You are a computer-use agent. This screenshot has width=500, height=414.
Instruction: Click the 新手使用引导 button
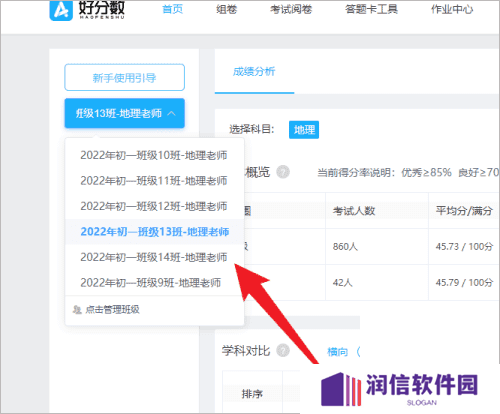pos(124,77)
